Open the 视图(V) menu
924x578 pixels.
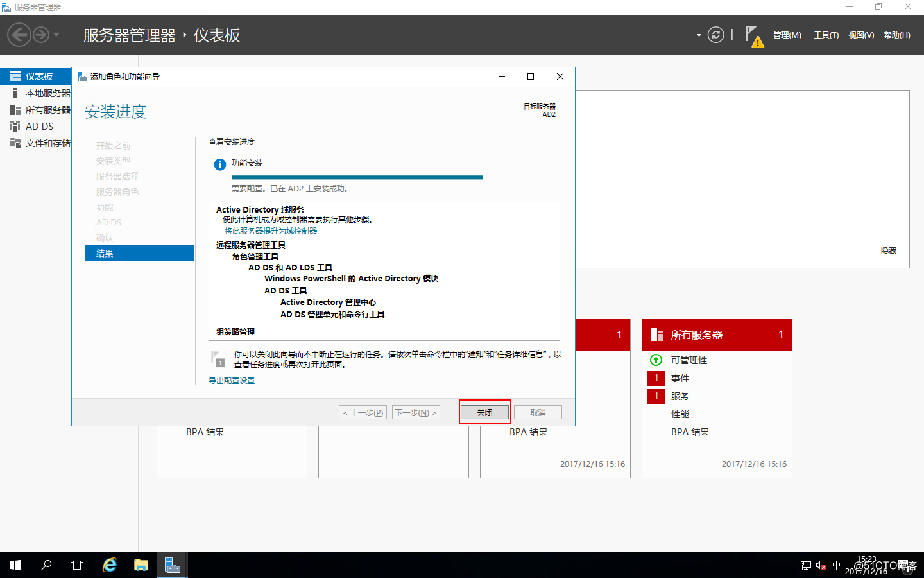pyautogui.click(x=861, y=35)
